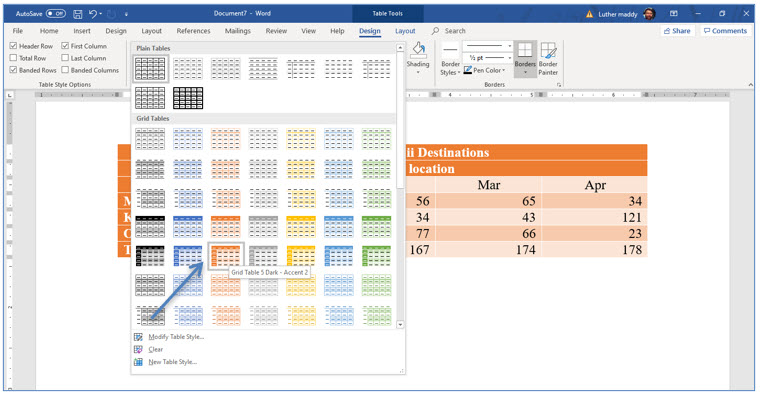Click the Undo arrow icon

coord(93,14)
